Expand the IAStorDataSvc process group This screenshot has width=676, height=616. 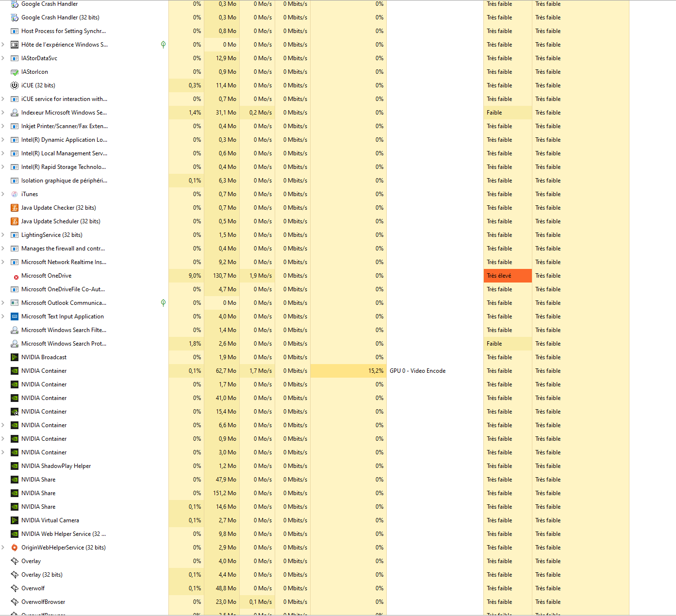[3, 58]
